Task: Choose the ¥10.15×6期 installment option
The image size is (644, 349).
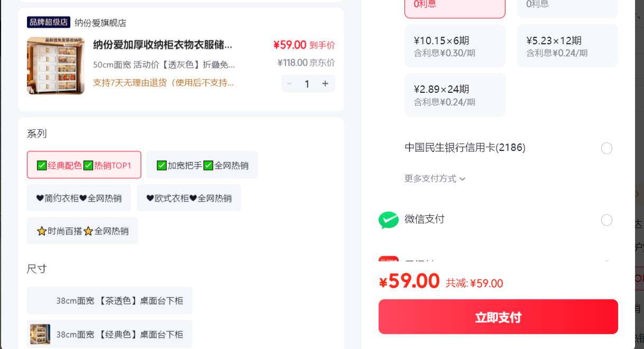Action: [455, 46]
